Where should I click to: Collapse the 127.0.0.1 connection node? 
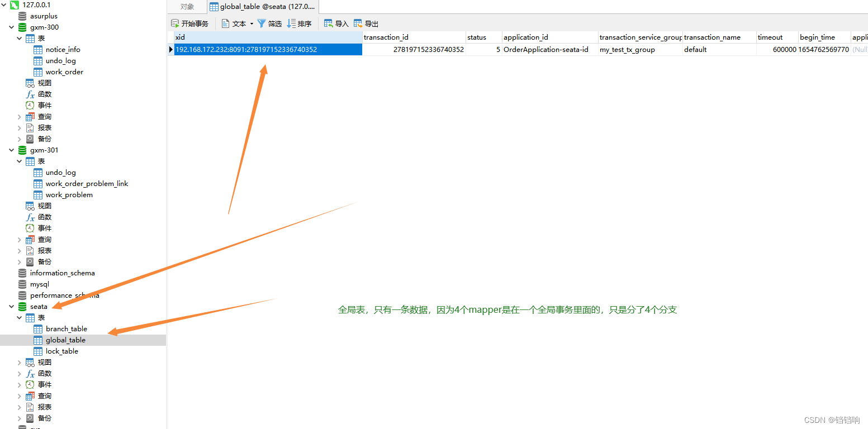coord(4,4)
